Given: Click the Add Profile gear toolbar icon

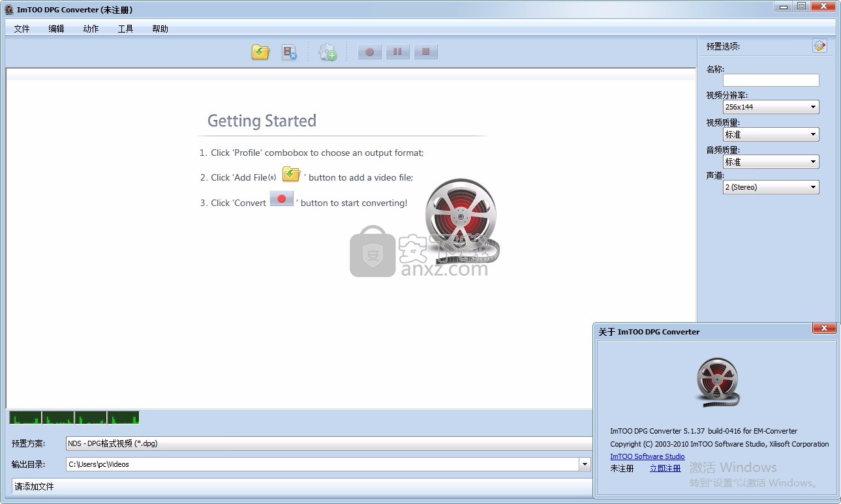Looking at the screenshot, I should coord(328,52).
